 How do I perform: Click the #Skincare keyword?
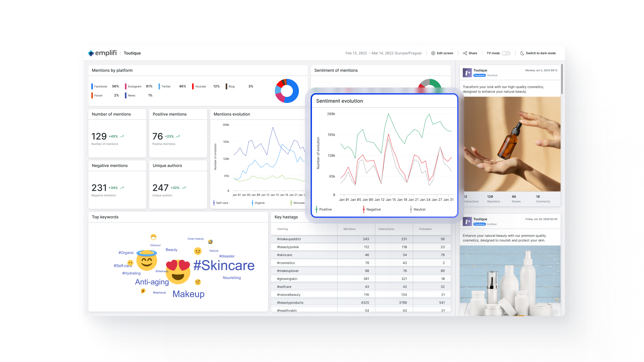click(x=224, y=265)
